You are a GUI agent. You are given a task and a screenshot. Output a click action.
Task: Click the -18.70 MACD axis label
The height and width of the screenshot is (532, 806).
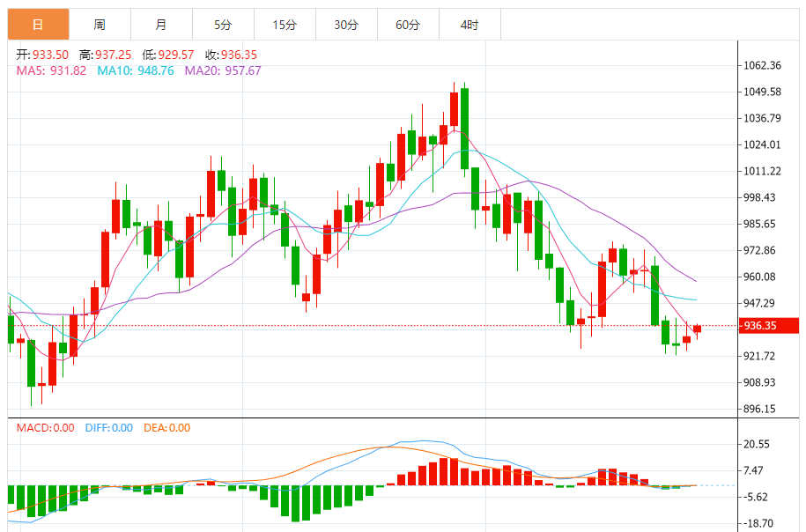click(x=758, y=523)
